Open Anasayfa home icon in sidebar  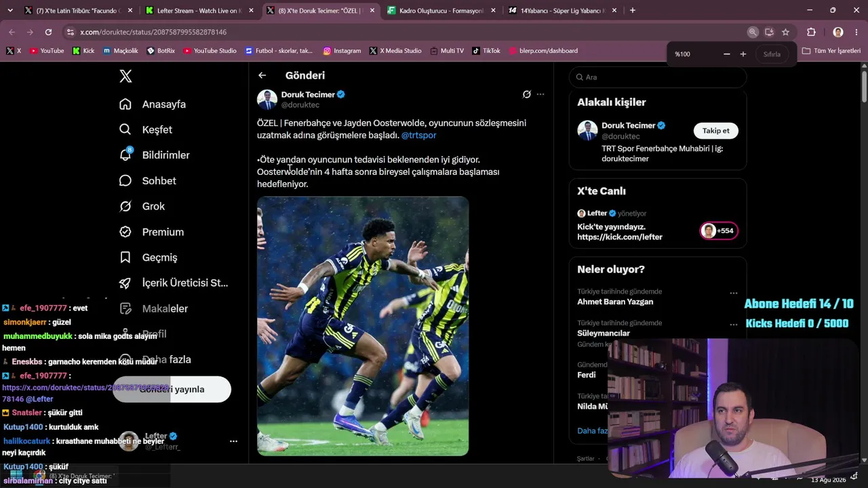(x=125, y=104)
